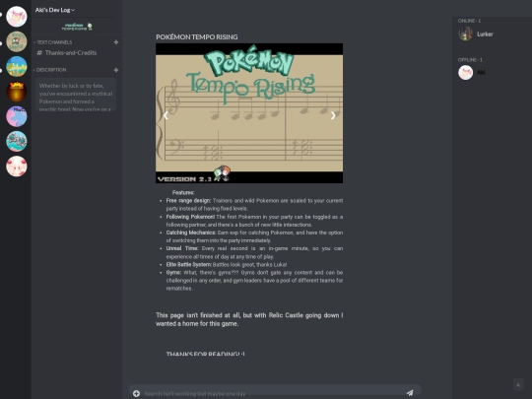Click the 'Features:' label
This screenshot has width=532, height=399.
[183, 193]
